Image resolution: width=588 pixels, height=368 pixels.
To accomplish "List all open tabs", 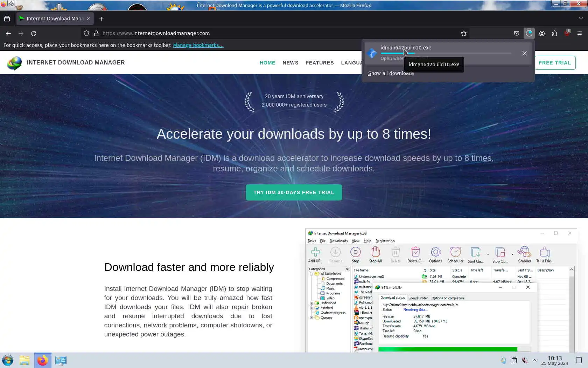I will (x=581, y=19).
